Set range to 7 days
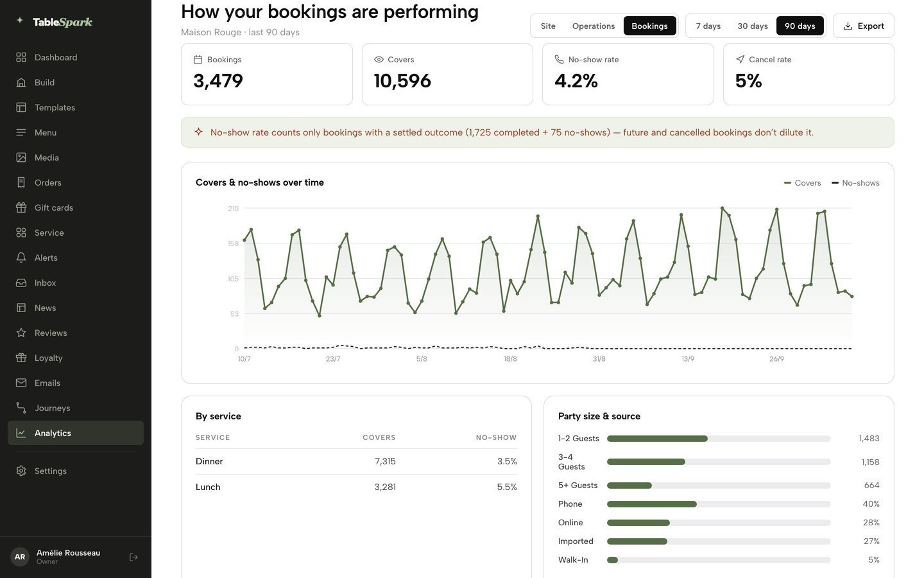Image resolution: width=924 pixels, height=578 pixels. [x=708, y=26]
